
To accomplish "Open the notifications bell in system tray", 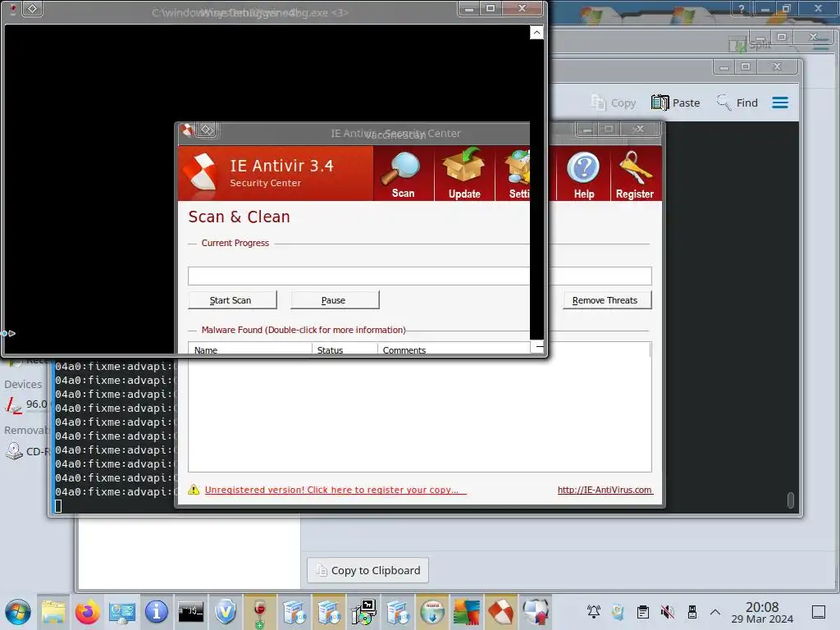I will click(x=594, y=612).
